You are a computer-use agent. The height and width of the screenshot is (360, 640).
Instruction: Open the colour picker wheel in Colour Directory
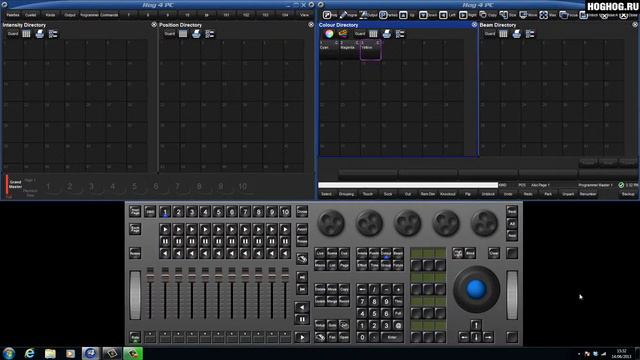tap(329, 34)
